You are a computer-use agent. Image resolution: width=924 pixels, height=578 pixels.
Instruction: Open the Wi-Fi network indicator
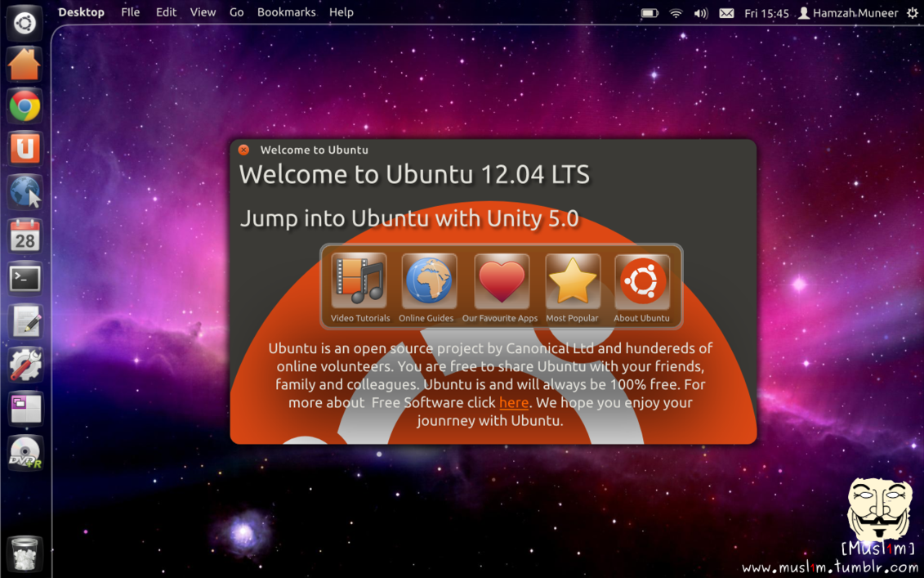(676, 13)
